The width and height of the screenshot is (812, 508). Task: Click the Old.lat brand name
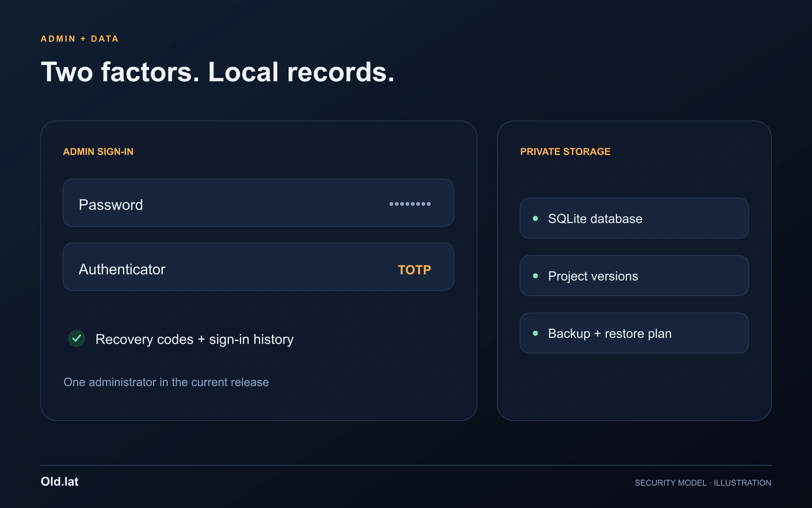[x=60, y=482]
